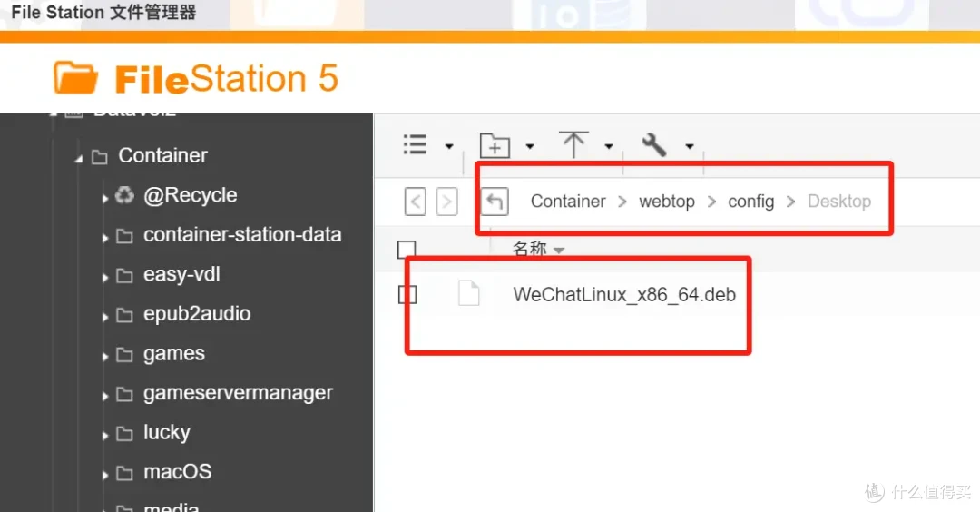The image size is (980, 512).
Task: Click the folder icon beside games
Action: pos(125,355)
